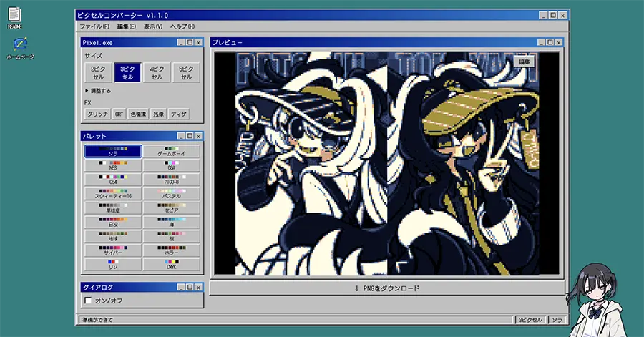Choose the 5ピクセル size option
Screen dimensions: 644x337
coord(186,72)
